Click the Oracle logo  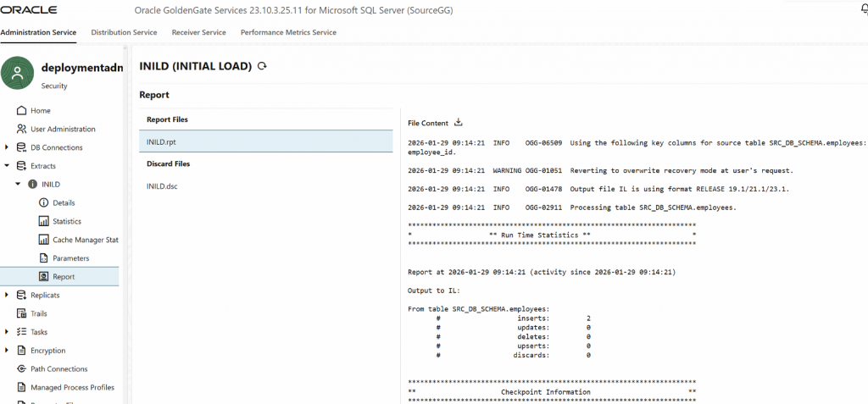(x=28, y=10)
